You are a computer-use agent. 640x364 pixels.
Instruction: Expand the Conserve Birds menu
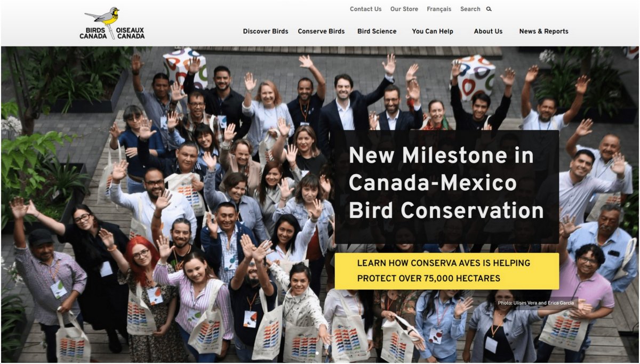pos(321,31)
